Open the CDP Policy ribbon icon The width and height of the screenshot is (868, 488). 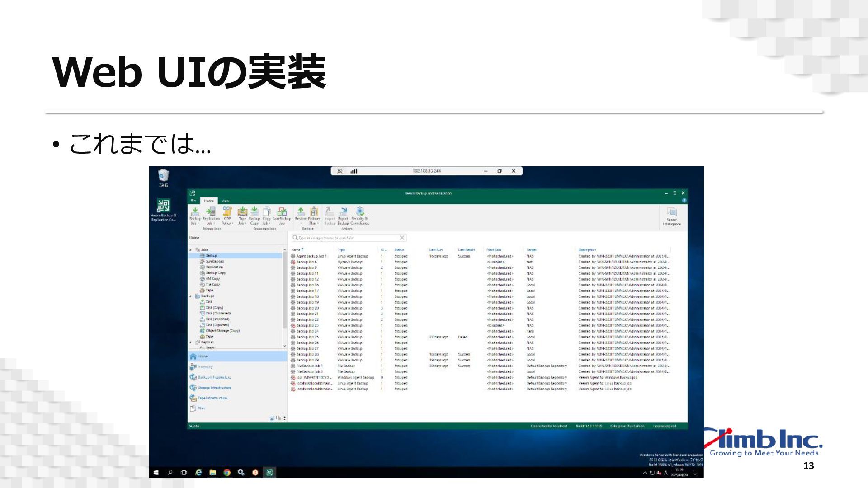(x=227, y=212)
